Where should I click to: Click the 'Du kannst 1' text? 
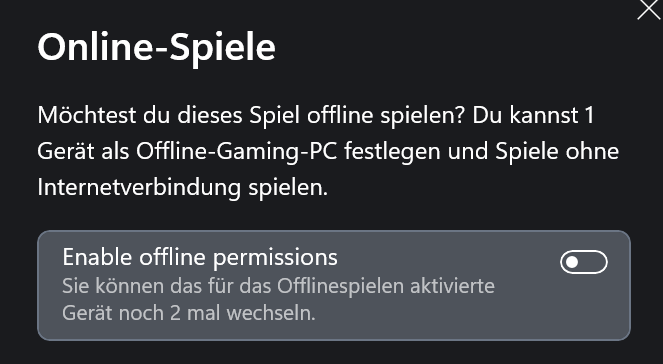click(533, 115)
